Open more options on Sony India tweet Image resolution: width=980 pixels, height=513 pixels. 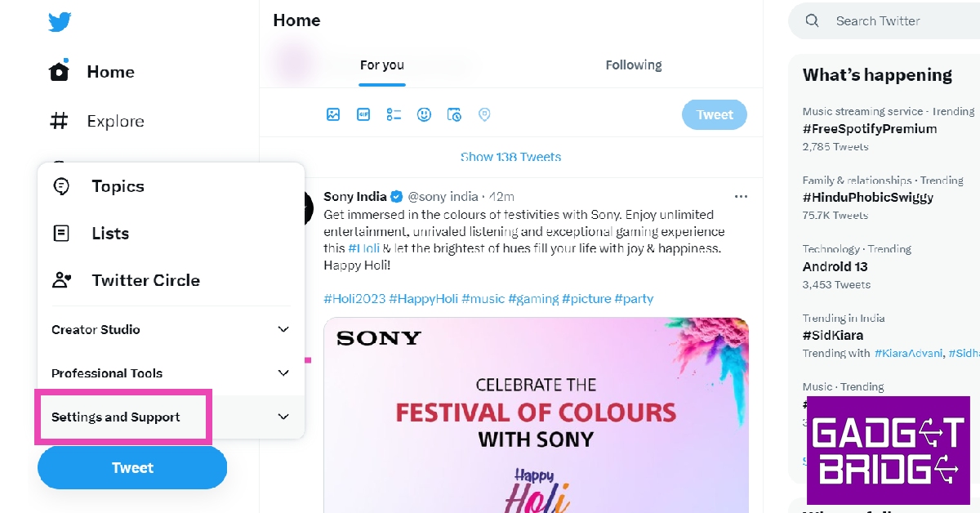[741, 197]
